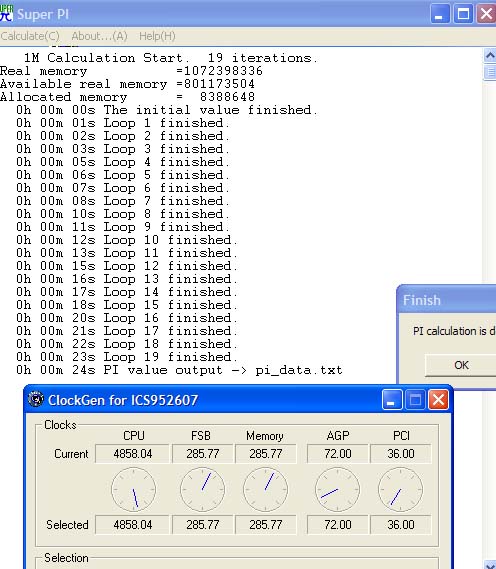This screenshot has height=569, width=496.
Task: Open the Calculate(C) menu in Super PI
Action: [30, 36]
